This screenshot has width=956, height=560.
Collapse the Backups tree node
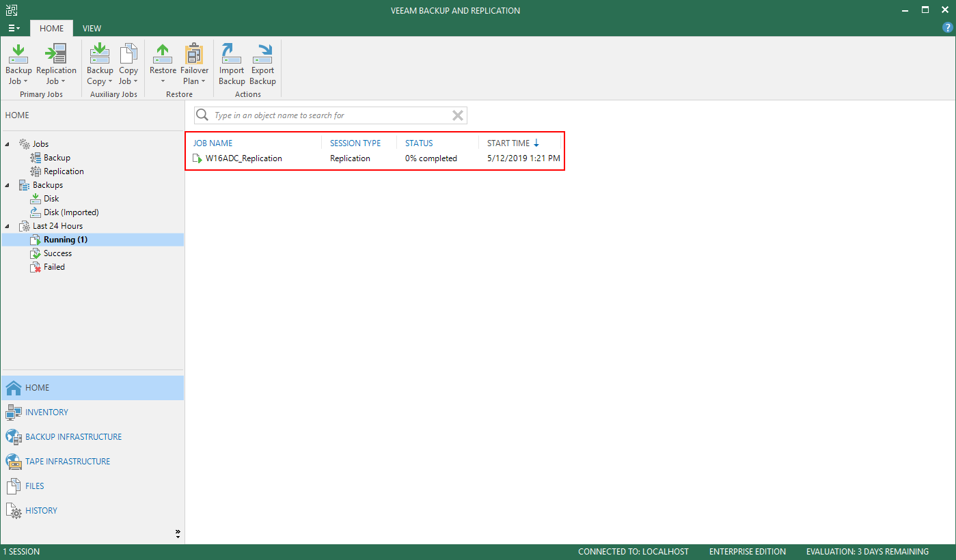coord(8,185)
